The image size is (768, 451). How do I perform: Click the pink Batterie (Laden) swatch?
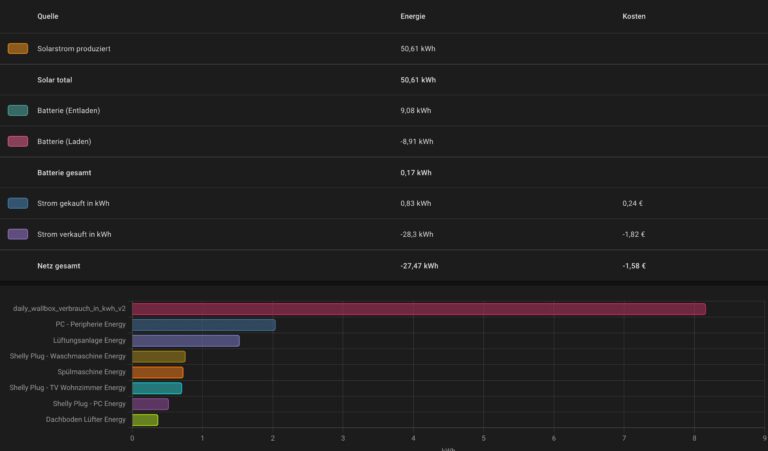pos(18,142)
